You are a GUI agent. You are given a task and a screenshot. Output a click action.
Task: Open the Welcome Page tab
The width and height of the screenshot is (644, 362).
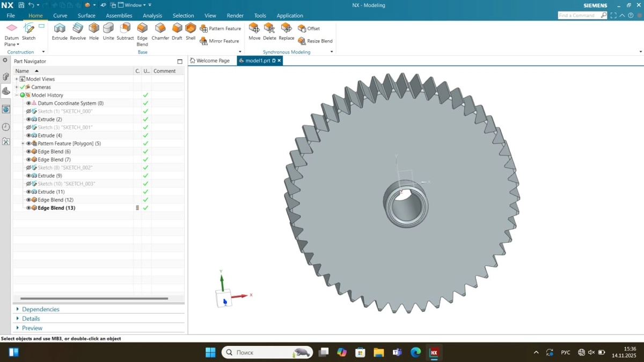pyautogui.click(x=213, y=61)
